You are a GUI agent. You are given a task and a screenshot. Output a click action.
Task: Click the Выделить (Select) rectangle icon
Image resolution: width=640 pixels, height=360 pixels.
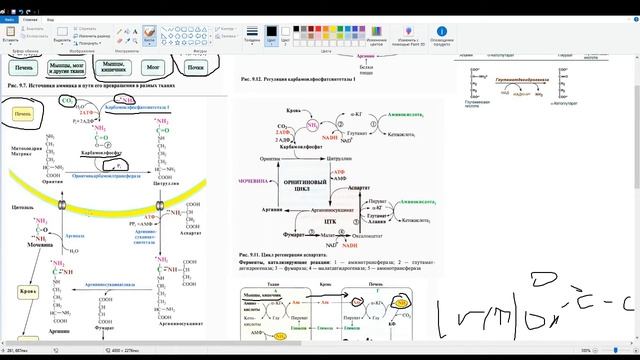[62, 31]
